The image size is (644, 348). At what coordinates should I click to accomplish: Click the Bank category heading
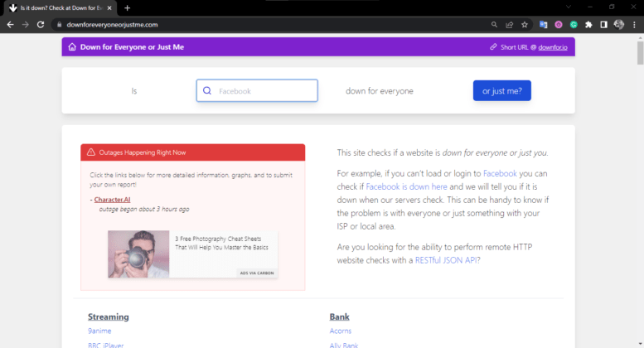tap(340, 317)
